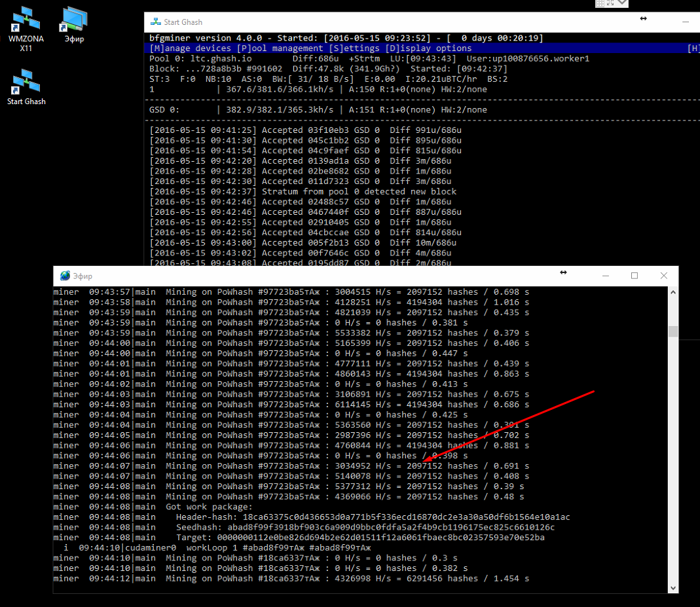Select the Эфир desktop shortcut icon
Viewport: 700px width, 607px height.
74,22
